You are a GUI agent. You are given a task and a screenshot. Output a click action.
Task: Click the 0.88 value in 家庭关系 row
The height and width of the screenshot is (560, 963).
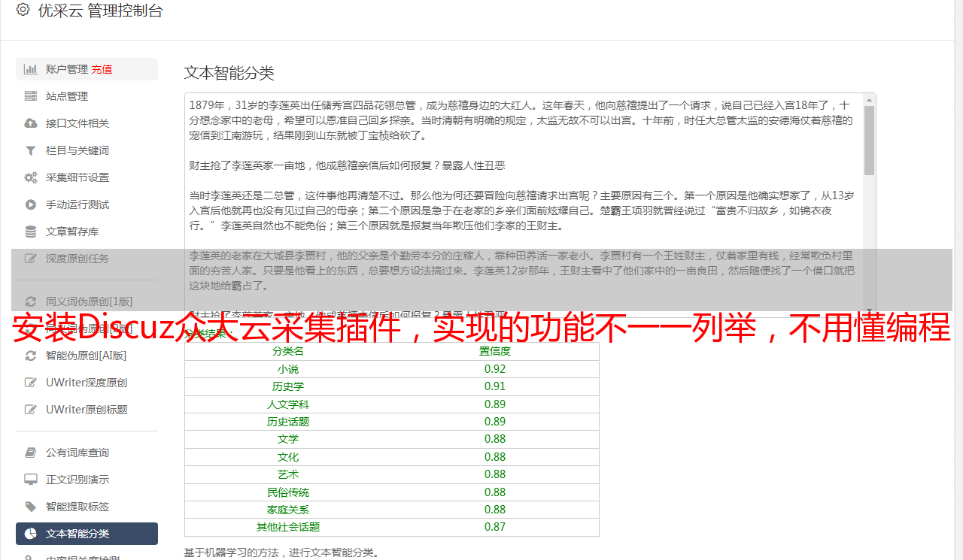coord(495,510)
